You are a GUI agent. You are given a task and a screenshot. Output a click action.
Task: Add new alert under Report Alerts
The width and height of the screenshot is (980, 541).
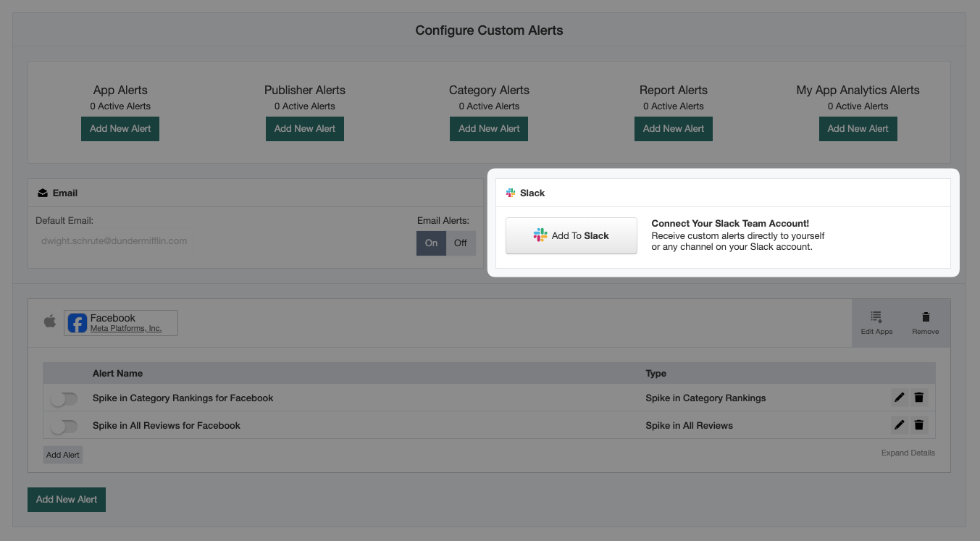click(674, 128)
